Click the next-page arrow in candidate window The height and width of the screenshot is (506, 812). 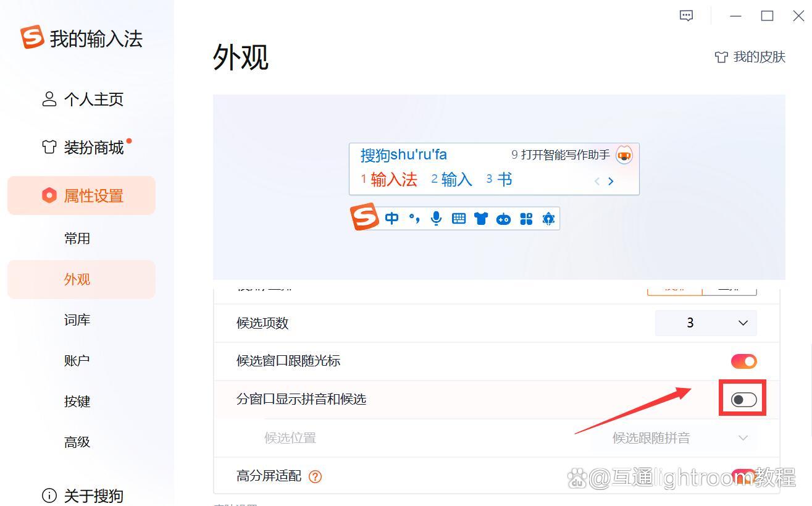pos(611,181)
